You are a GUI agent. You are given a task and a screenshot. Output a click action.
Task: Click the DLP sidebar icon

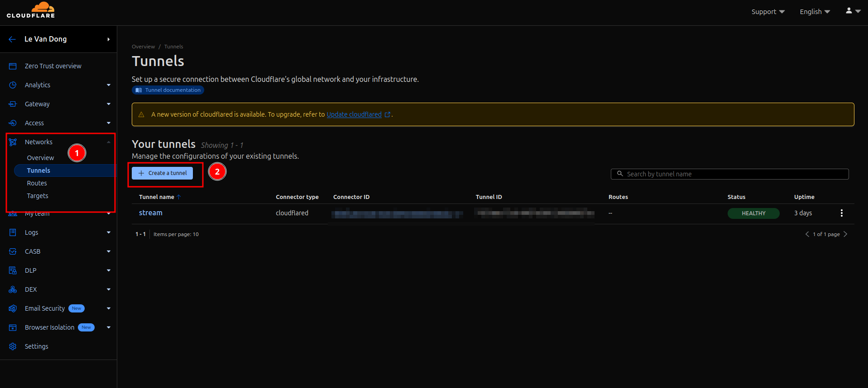[x=13, y=270]
